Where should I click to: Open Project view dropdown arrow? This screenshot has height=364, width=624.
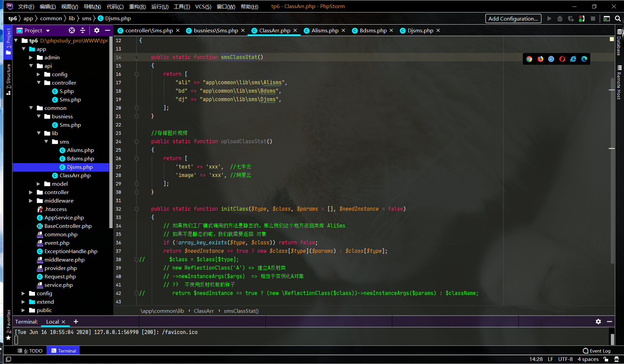pyautogui.click(x=48, y=31)
